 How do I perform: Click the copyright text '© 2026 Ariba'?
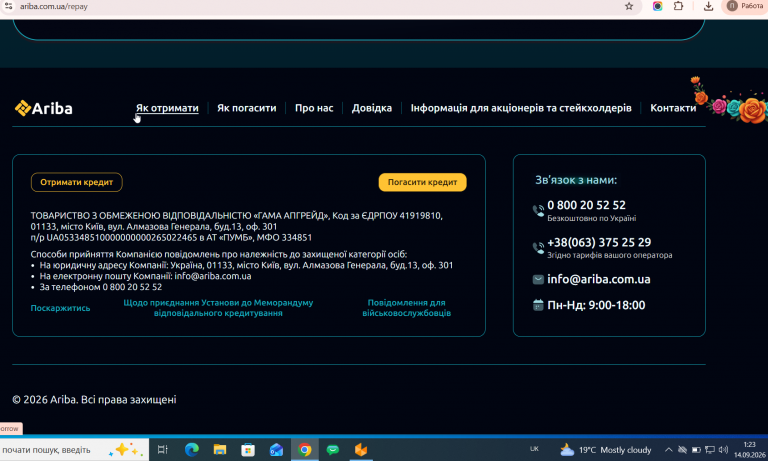coord(45,400)
